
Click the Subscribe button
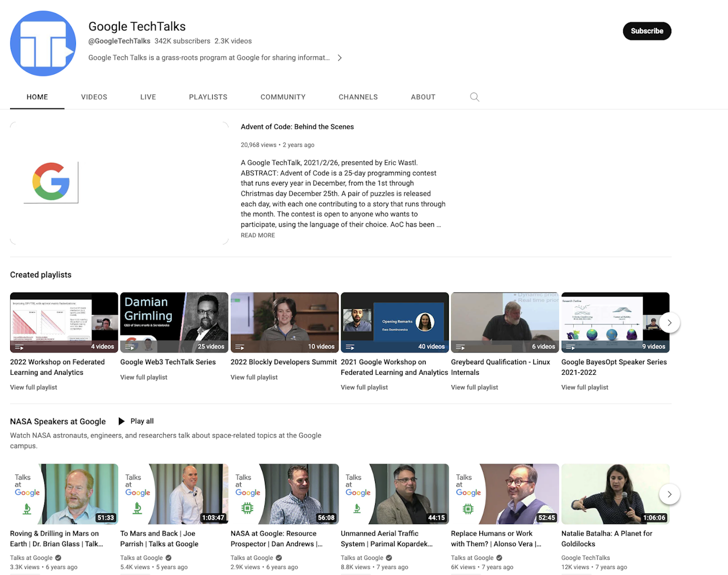[647, 31]
